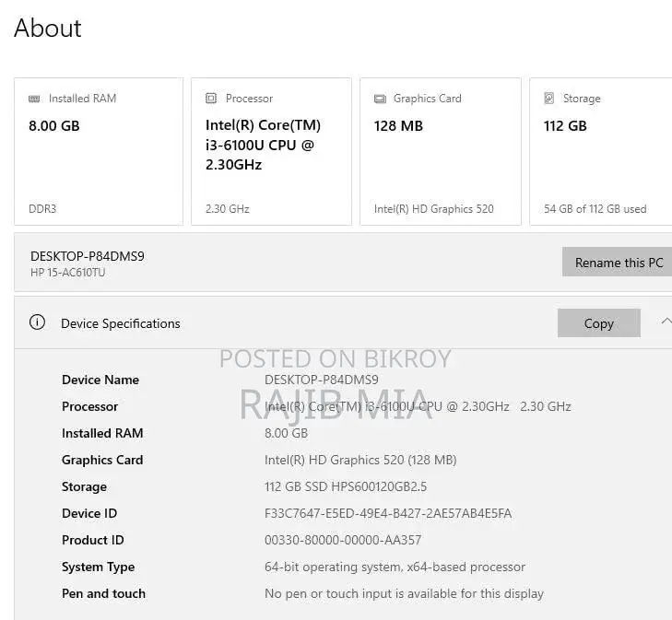
Task: Select the HP 15-AC610TU model text
Action: (67, 273)
